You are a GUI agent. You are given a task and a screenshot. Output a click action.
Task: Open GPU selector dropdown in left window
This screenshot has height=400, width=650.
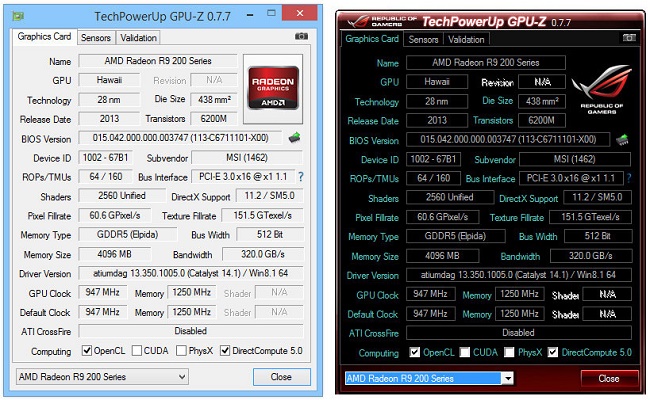click(102, 377)
